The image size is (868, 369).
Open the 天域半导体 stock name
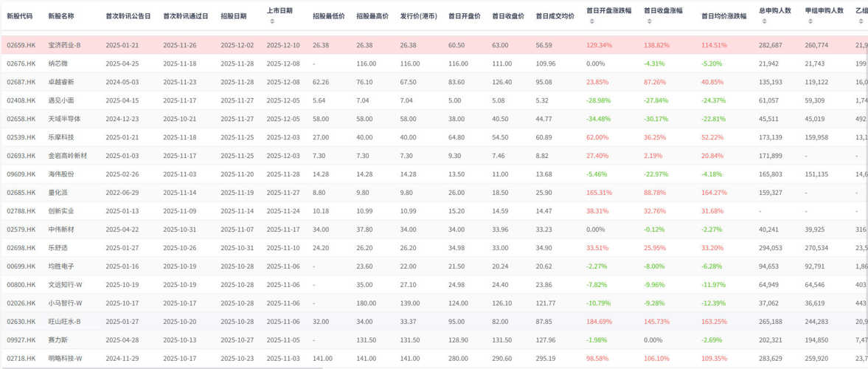tap(64, 119)
